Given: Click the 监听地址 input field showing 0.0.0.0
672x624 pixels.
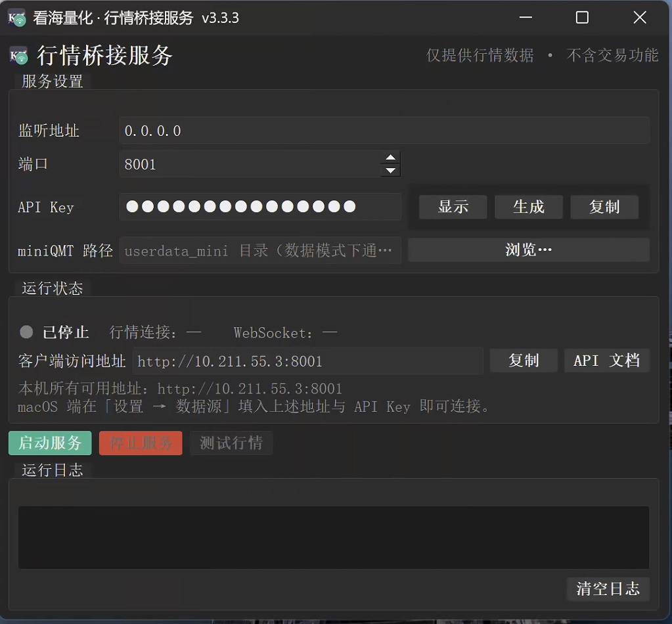Looking at the screenshot, I should 384,130.
